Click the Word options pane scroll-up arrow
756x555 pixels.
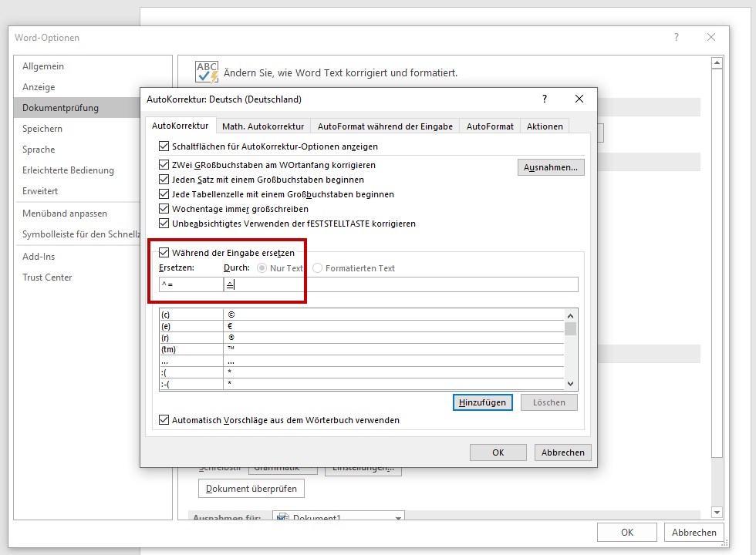tap(717, 62)
